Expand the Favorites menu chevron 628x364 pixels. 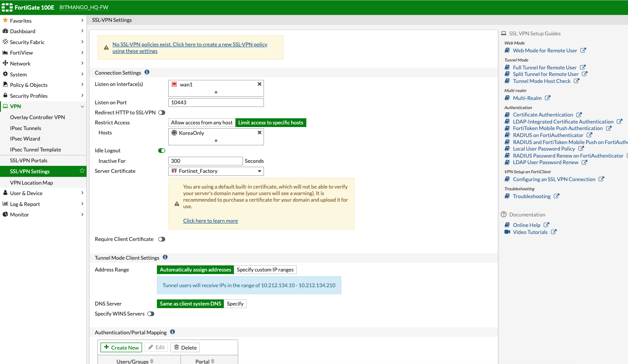point(83,21)
